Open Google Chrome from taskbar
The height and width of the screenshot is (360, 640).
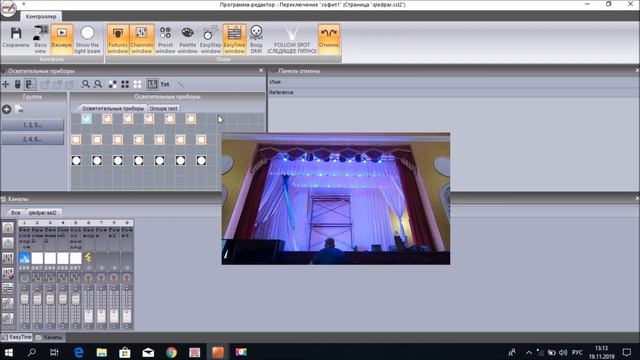171,352
